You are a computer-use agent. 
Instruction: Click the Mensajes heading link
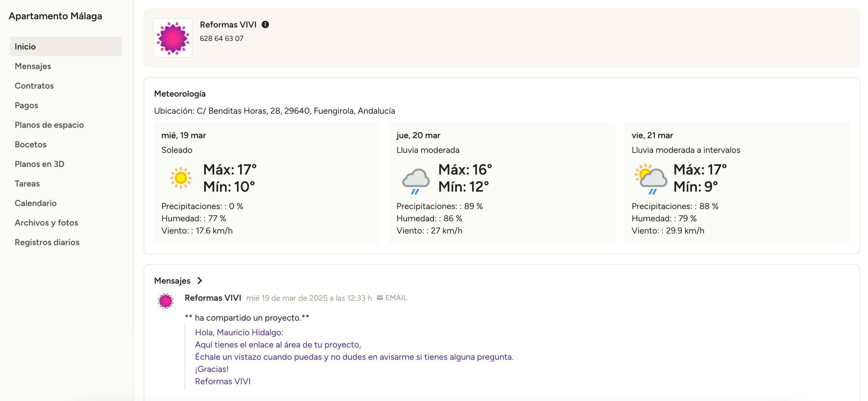[x=172, y=281]
